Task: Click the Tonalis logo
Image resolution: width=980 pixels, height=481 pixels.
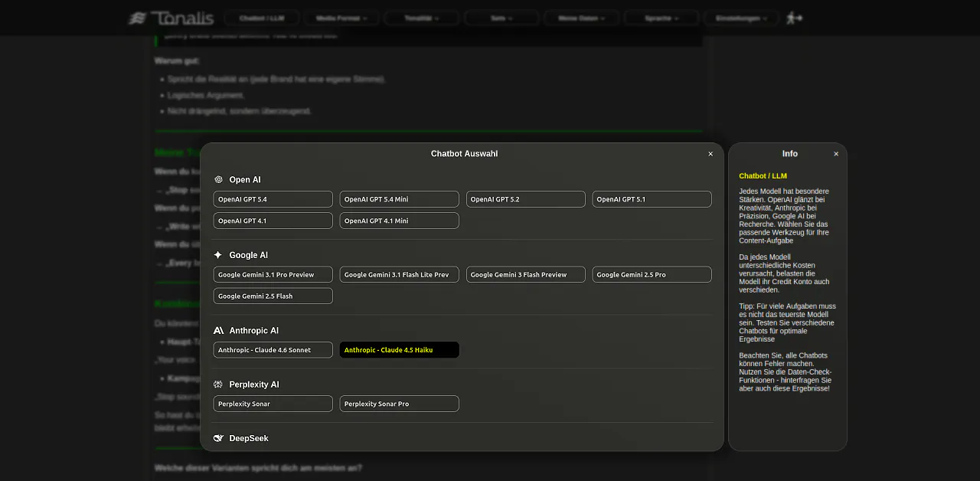Action: point(171,18)
